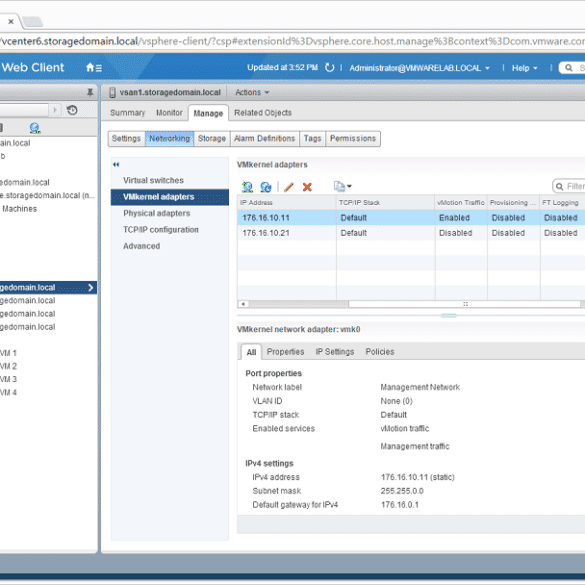Open the IP Settings details tab

click(x=335, y=352)
